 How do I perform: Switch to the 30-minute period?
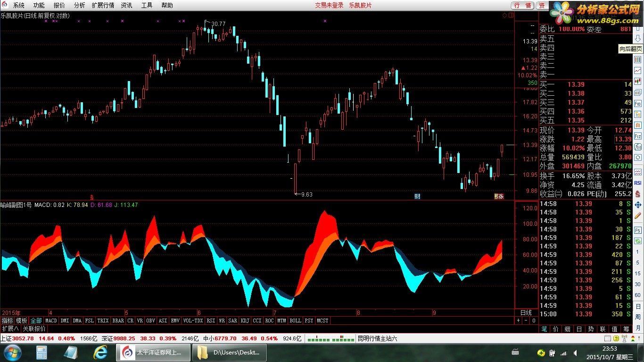coord(637,285)
